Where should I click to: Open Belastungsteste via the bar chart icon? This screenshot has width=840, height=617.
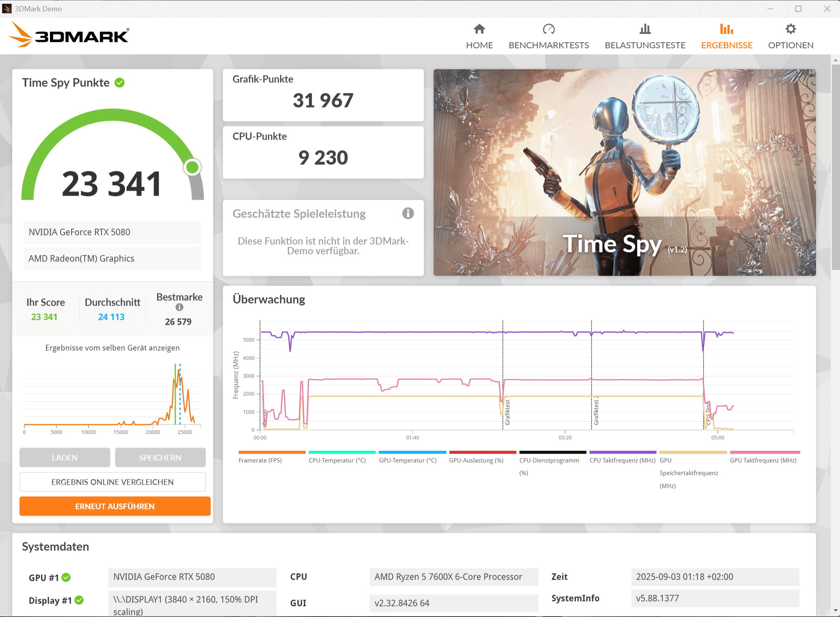pyautogui.click(x=645, y=29)
